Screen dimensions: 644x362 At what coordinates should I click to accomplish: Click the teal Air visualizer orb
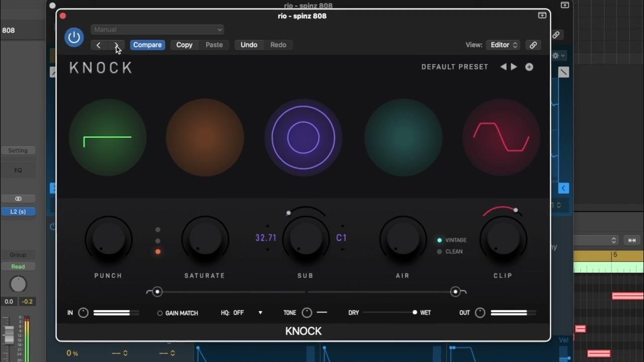[x=403, y=137]
